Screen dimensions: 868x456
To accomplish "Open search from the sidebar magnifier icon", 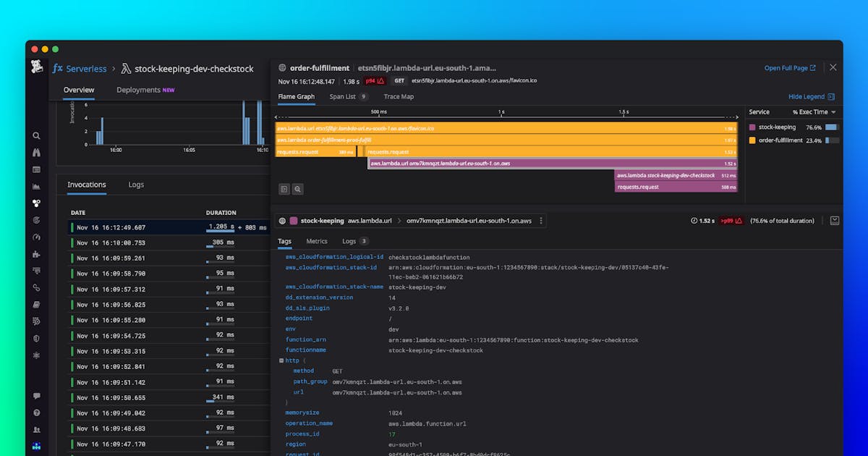I will pyautogui.click(x=36, y=135).
